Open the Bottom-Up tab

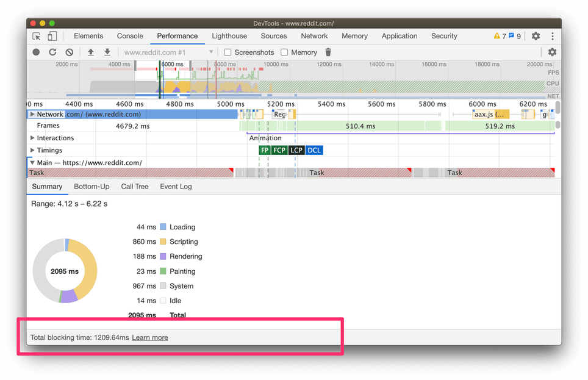91,187
